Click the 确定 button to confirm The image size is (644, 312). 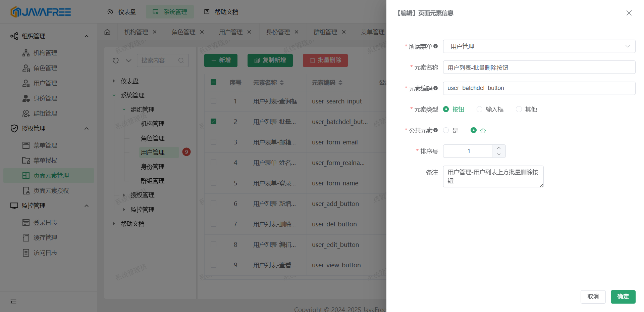tap(623, 297)
